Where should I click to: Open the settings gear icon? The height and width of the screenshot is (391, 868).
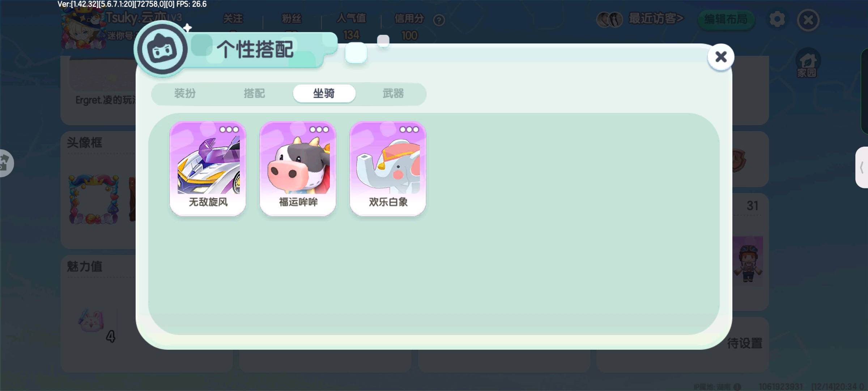point(777,19)
